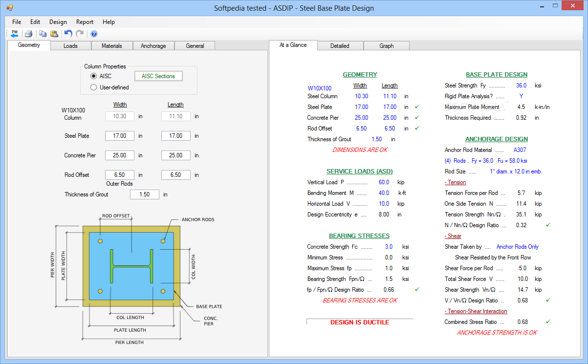Click the SERVICE LOADS (ASD) heading
Image resolution: width=588 pixels, height=364 pixels.
tap(360, 171)
